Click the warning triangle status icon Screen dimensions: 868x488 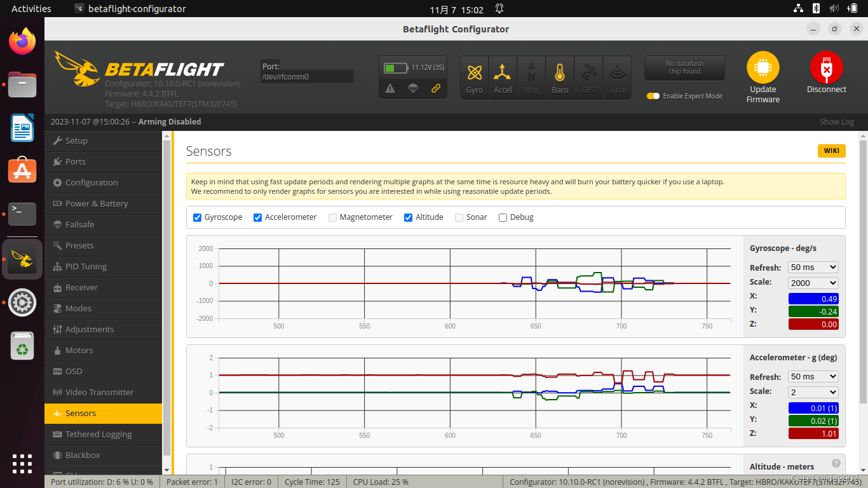(390, 89)
